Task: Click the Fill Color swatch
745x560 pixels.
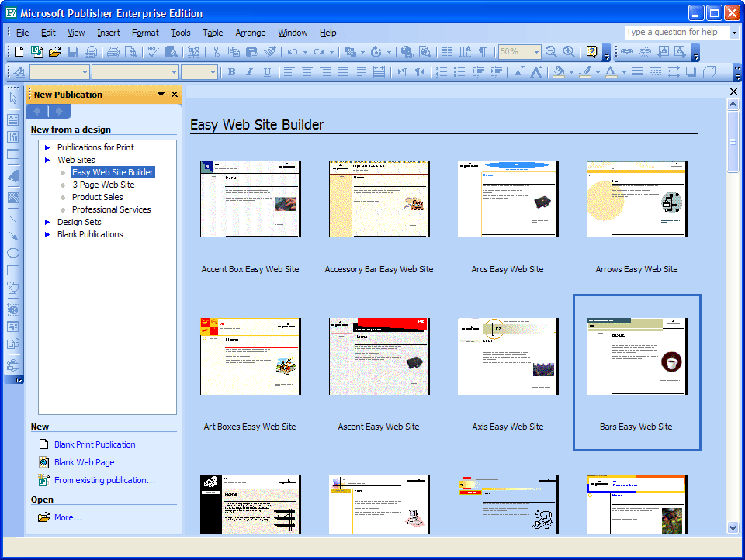Action: coord(559,71)
